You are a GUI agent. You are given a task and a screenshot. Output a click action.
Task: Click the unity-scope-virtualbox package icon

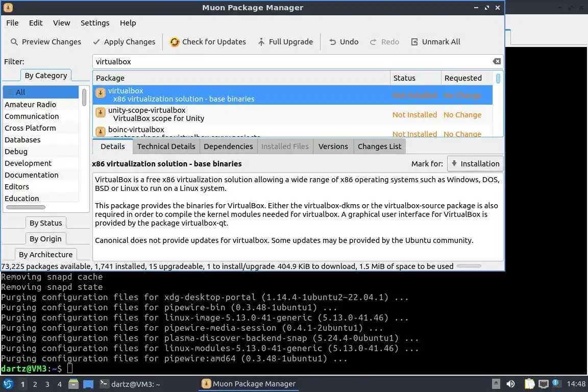[x=101, y=112]
